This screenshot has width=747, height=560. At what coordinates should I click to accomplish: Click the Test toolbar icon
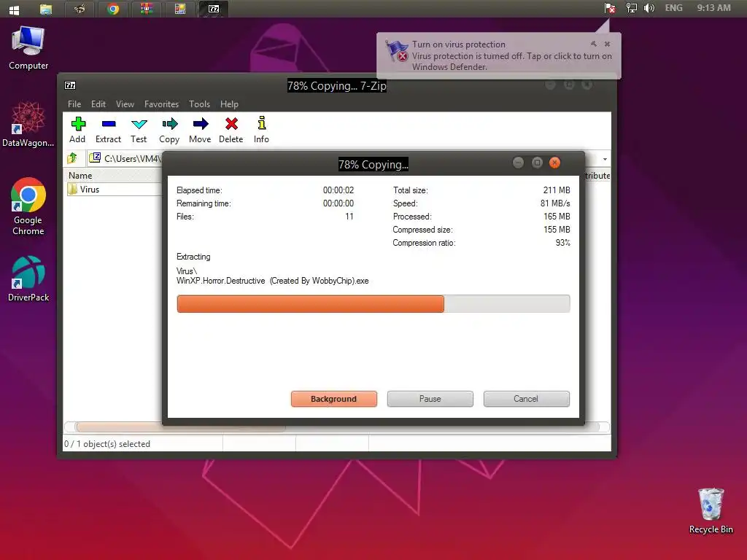[x=139, y=125]
